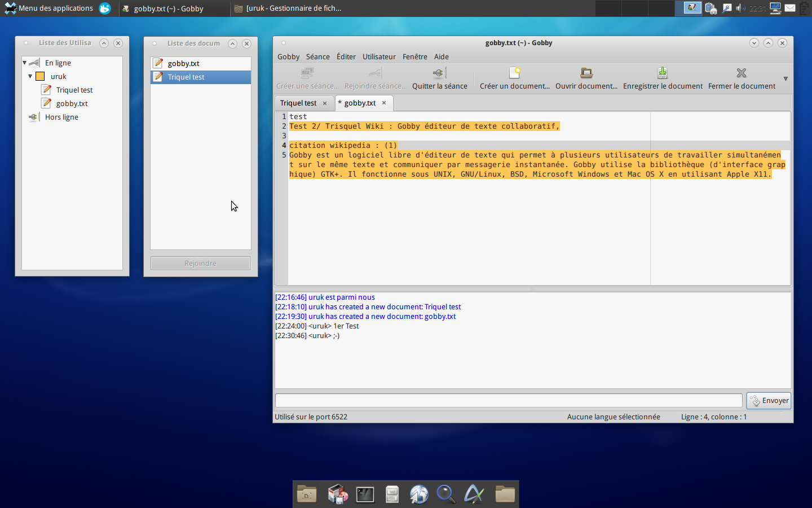
Task: Launch the Abiword-style writer dock icon
Action: coord(474,494)
